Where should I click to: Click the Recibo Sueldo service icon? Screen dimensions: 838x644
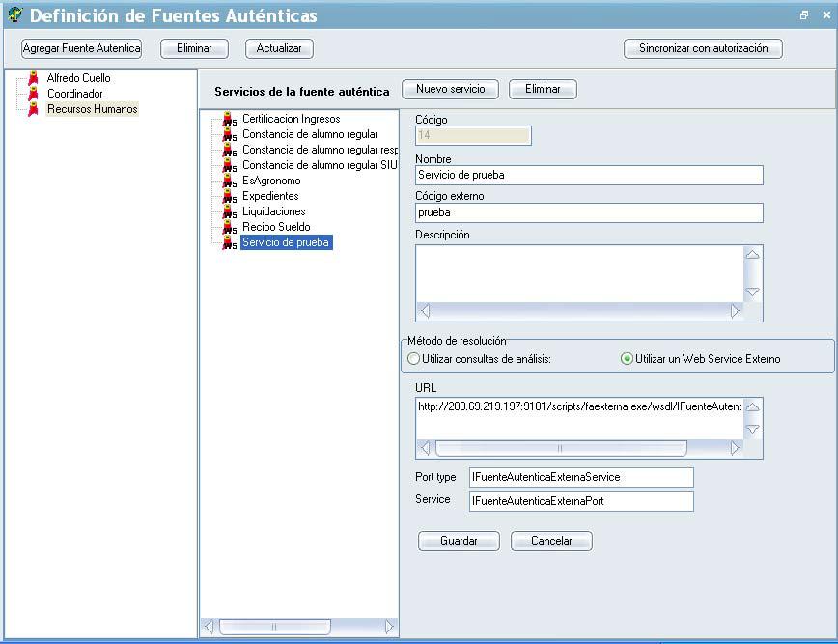[x=229, y=228]
